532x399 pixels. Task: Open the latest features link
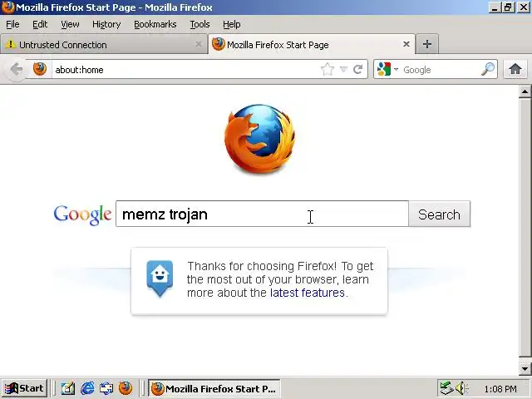click(x=307, y=293)
